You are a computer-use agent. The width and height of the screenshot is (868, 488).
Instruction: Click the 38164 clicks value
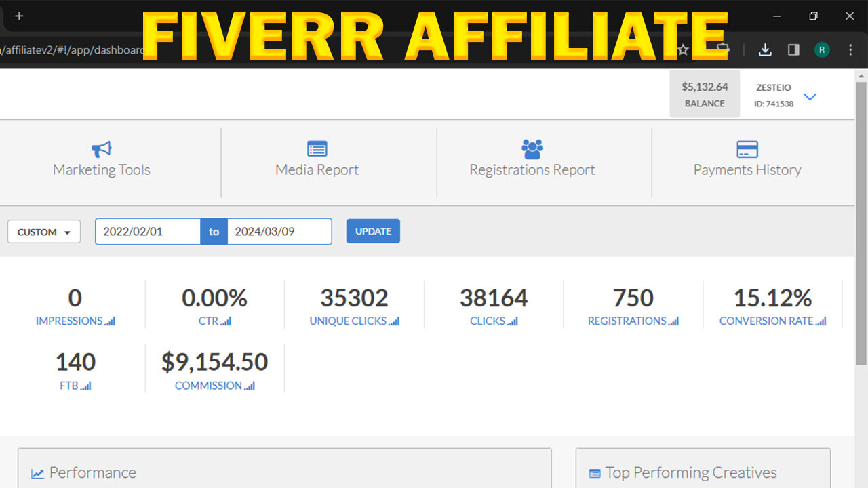(494, 298)
